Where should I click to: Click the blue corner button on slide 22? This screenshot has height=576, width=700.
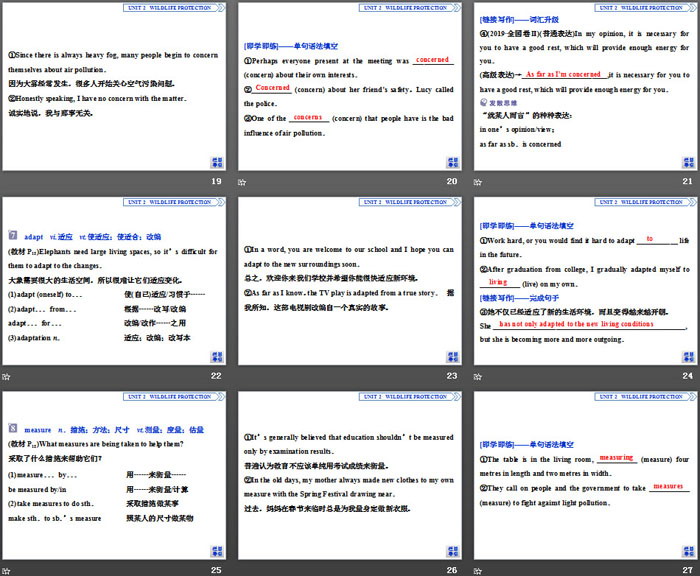(x=216, y=355)
